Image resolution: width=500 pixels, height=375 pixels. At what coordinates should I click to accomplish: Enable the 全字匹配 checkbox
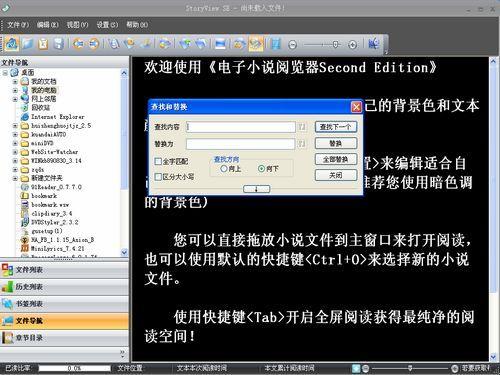click(158, 161)
